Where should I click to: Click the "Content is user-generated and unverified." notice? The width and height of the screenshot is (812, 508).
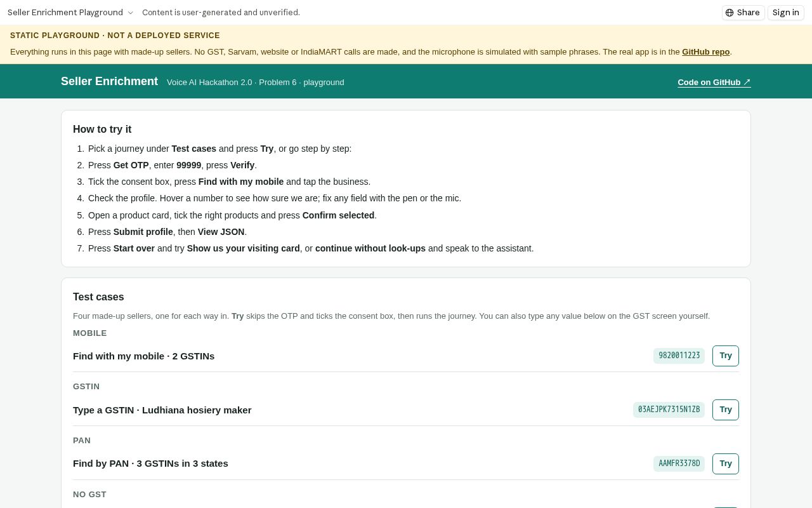pyautogui.click(x=221, y=13)
